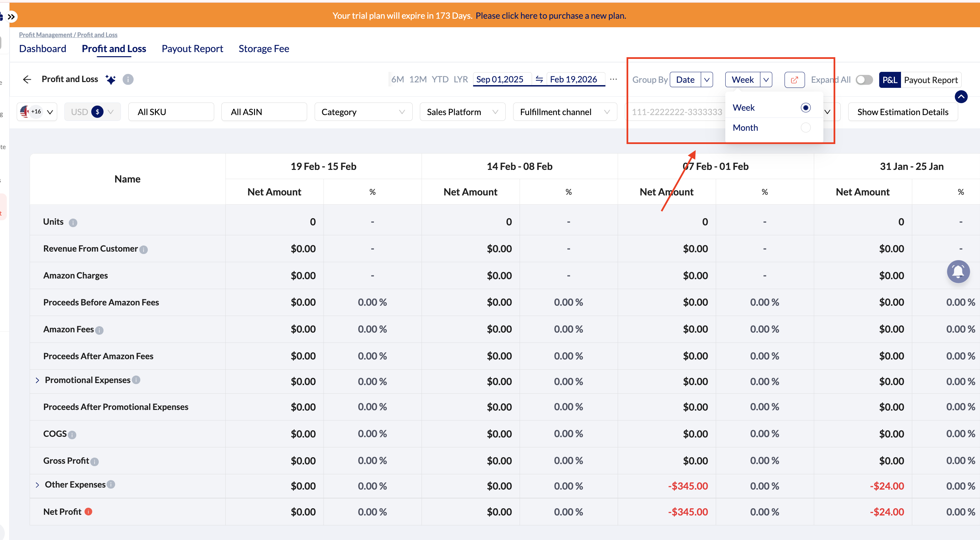Switch to the Payout Report tab
Image resolution: width=980 pixels, height=540 pixels.
coord(192,49)
